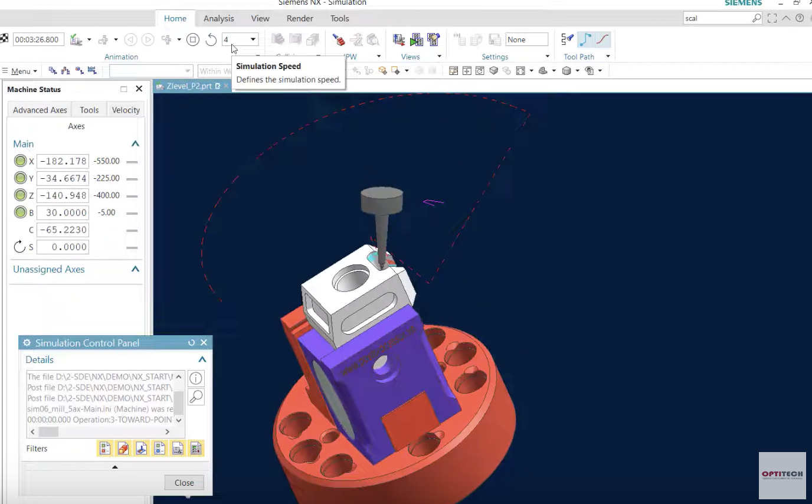Click the magnifier search icon in Details
The height and width of the screenshot is (504, 812).
coord(196,397)
